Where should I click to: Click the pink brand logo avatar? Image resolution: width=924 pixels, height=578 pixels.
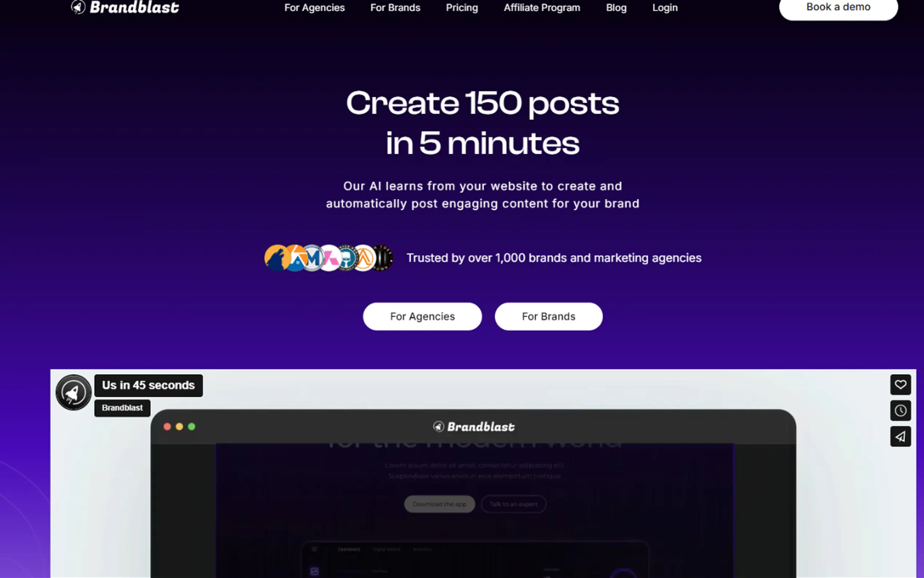(330, 258)
